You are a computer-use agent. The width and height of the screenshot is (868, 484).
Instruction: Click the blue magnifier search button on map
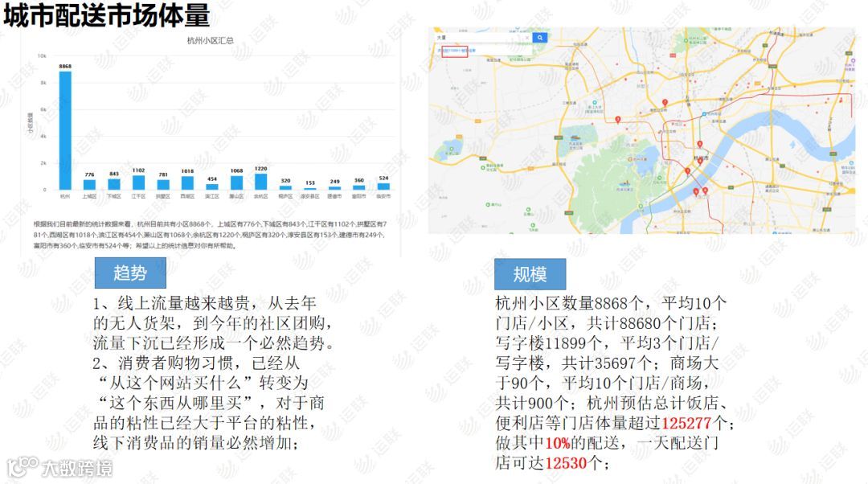(x=540, y=38)
